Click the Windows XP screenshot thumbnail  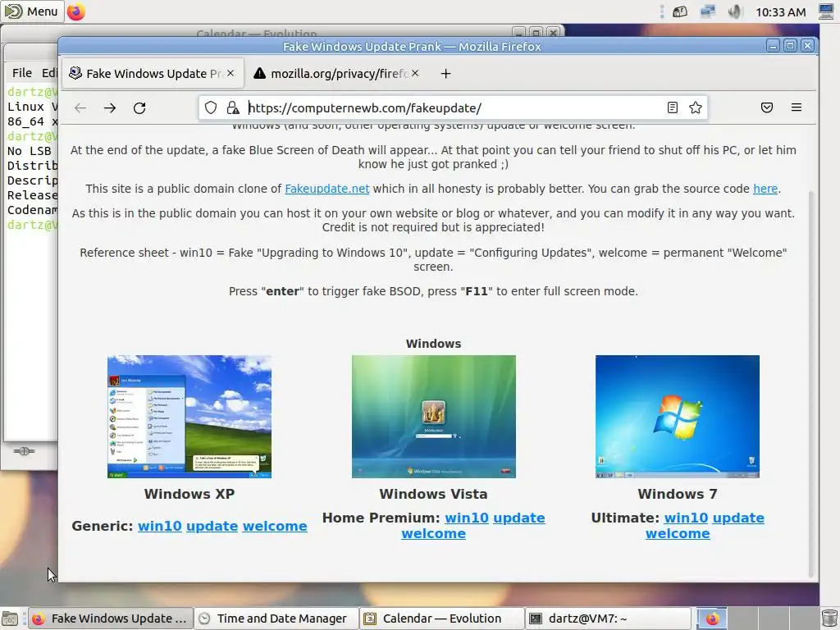click(189, 416)
